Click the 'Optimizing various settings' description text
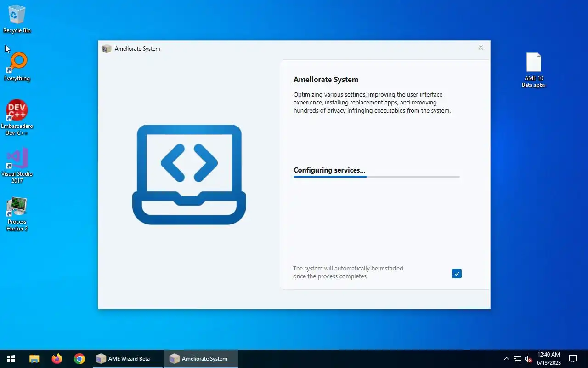 (x=372, y=103)
